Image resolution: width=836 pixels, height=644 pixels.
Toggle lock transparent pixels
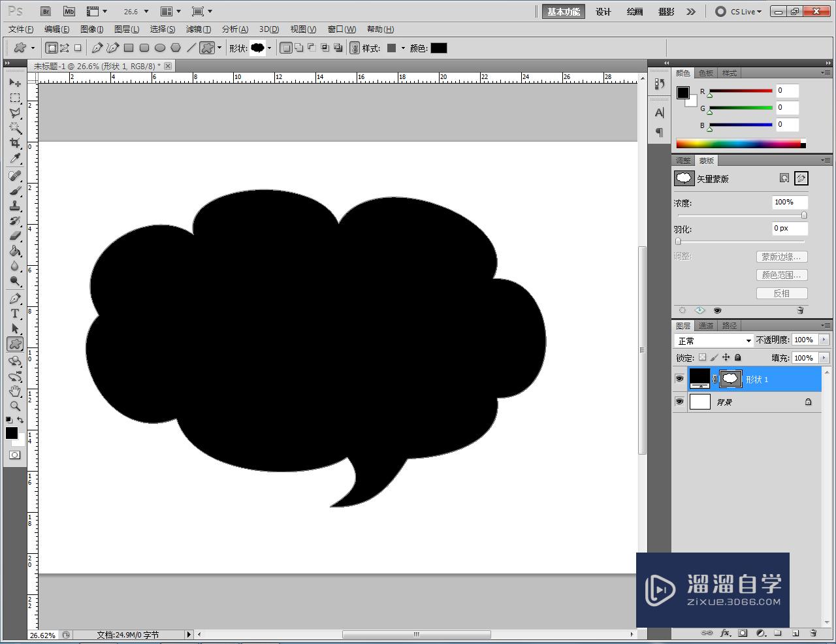702,357
